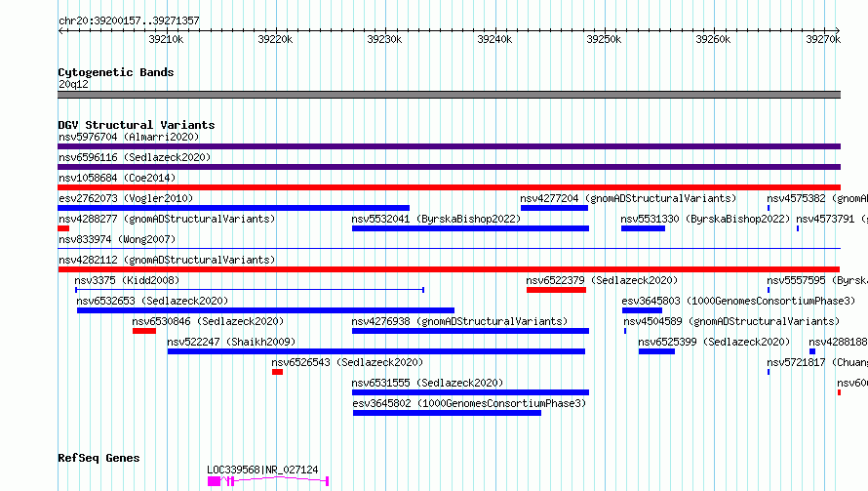The width and height of the screenshot is (868, 491).
Task: Click the chr20:39200157..39271357 coordinates text
Action: click(x=129, y=21)
